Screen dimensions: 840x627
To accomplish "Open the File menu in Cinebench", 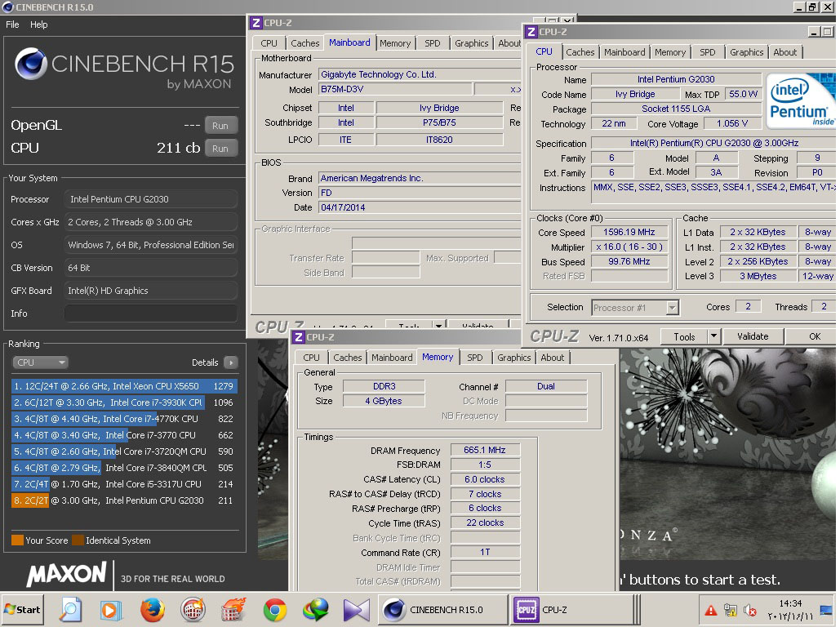I will pos(12,24).
